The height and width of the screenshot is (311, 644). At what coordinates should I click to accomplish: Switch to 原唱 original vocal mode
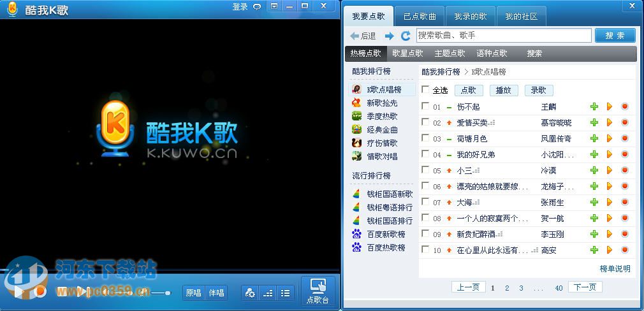193,293
